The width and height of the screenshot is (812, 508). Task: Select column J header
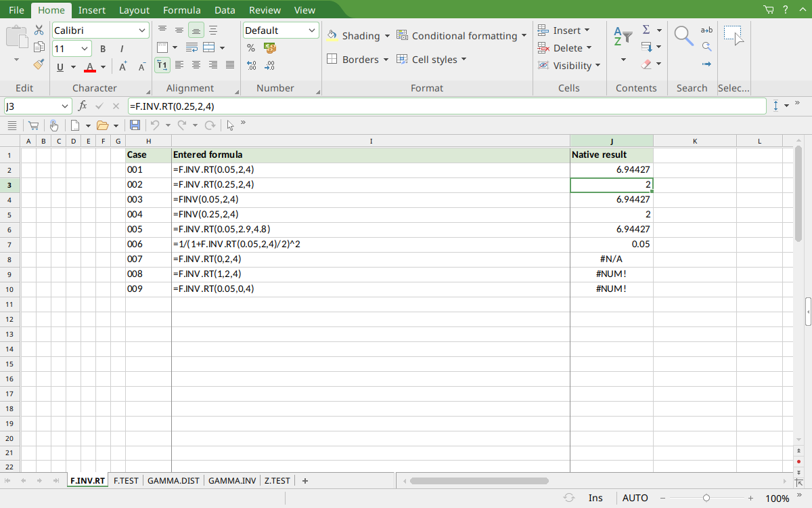click(x=612, y=141)
